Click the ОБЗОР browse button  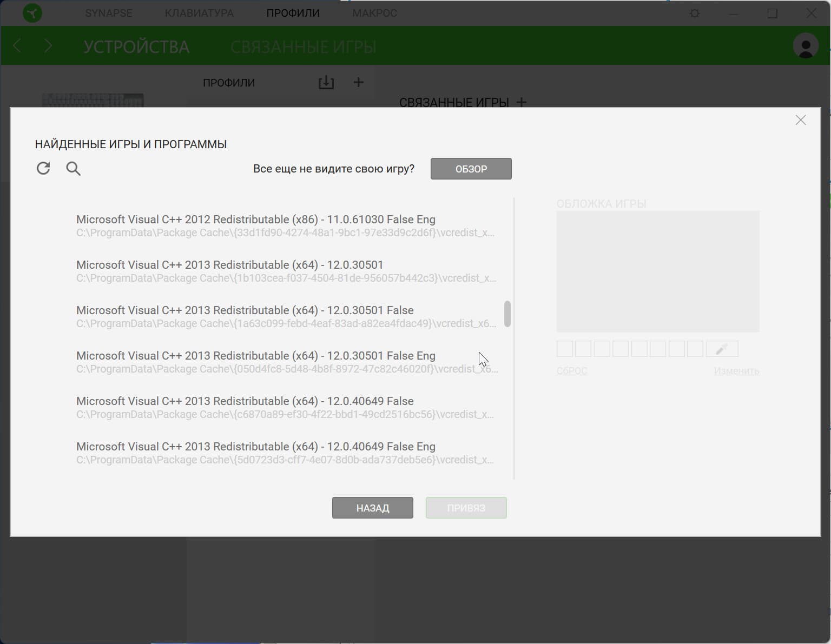tap(471, 169)
